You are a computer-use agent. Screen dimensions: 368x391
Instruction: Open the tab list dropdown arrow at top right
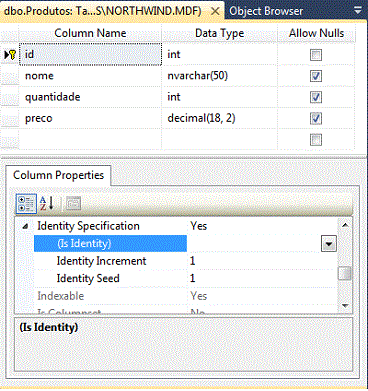pyautogui.click(x=358, y=11)
